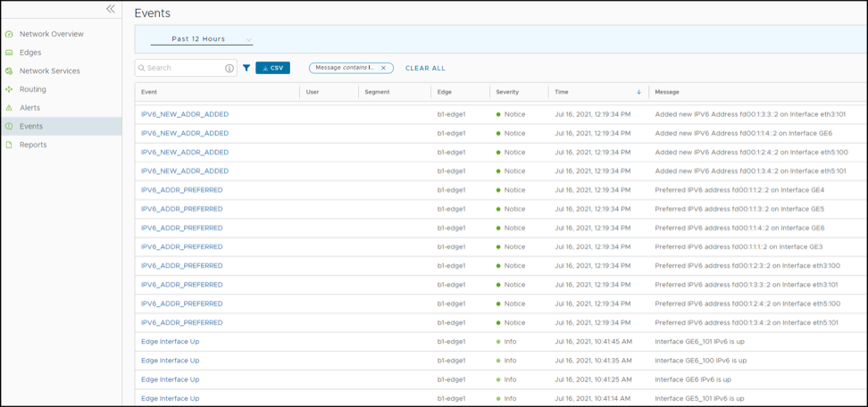
Task: Click the Routing icon in the sidebar
Action: pyautogui.click(x=10, y=89)
